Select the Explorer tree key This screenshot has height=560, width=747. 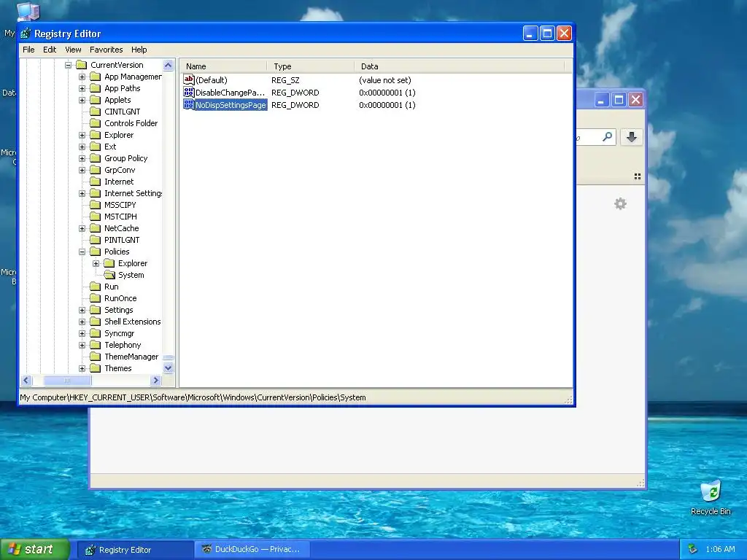[x=119, y=135]
